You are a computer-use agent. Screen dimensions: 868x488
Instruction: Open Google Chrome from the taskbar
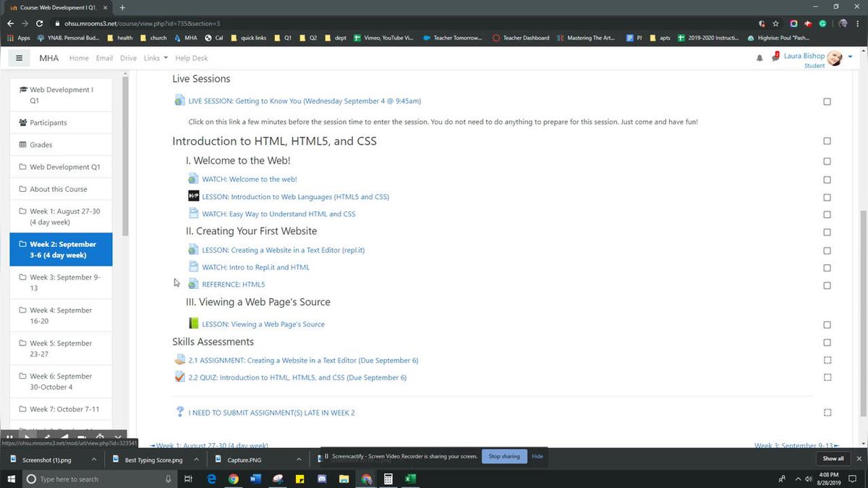pyautogui.click(x=234, y=479)
